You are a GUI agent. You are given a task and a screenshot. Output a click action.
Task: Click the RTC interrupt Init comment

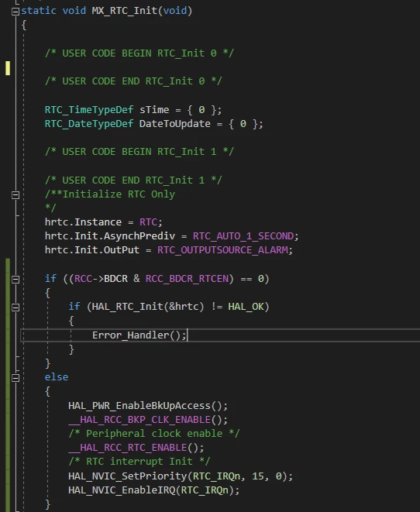click(139, 462)
